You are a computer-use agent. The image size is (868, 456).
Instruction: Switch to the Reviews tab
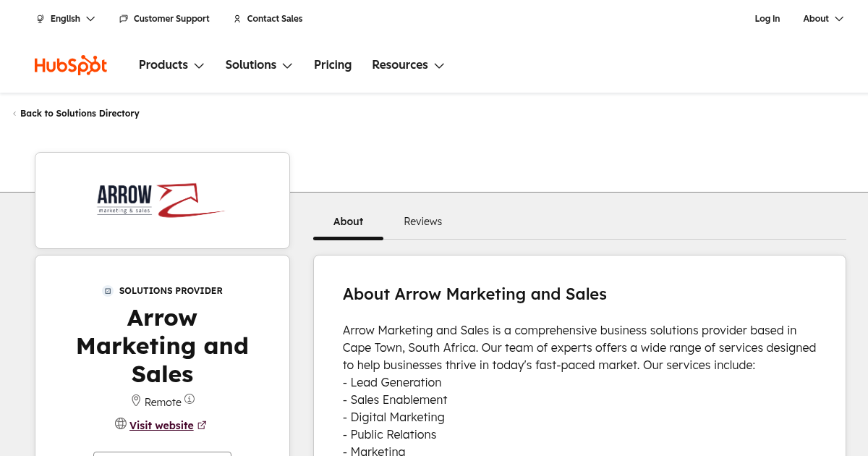tap(422, 221)
